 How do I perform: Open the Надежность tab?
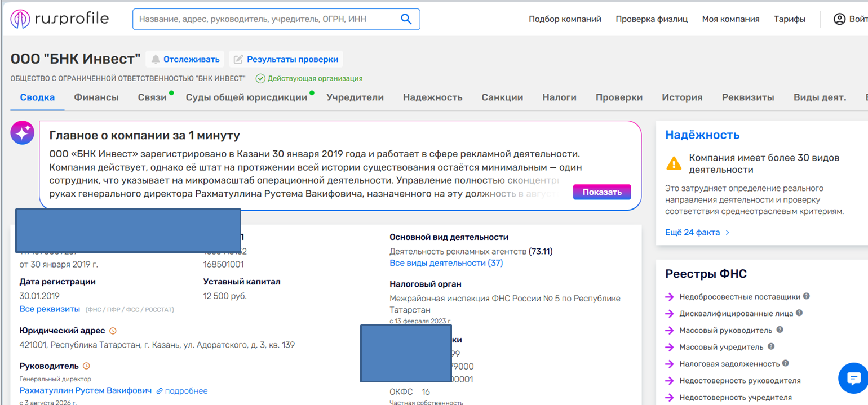433,97
